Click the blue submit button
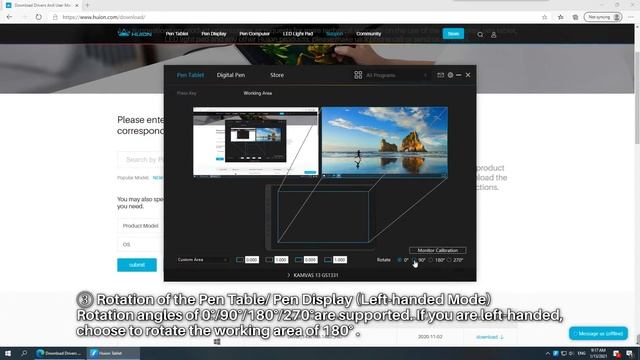 coord(137,265)
